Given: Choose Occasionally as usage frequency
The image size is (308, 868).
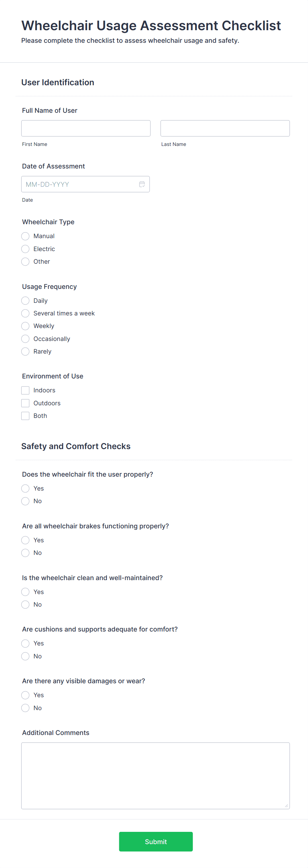Looking at the screenshot, I should (25, 339).
